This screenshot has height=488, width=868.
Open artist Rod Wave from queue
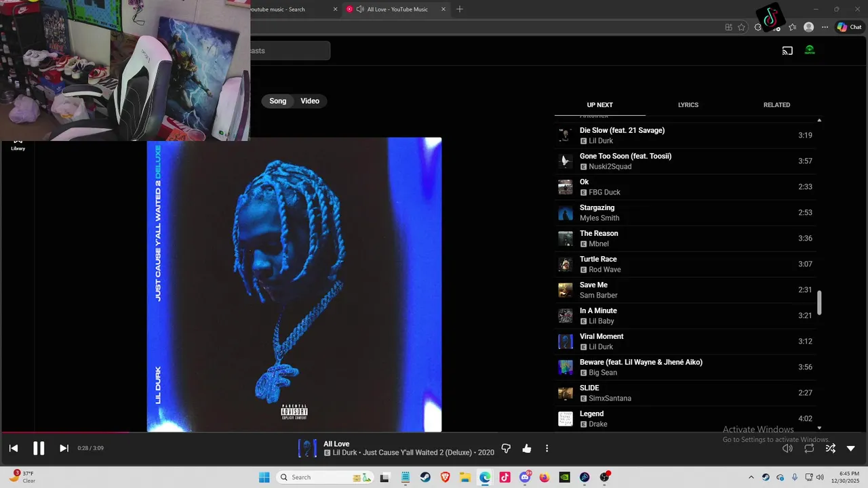(x=605, y=270)
